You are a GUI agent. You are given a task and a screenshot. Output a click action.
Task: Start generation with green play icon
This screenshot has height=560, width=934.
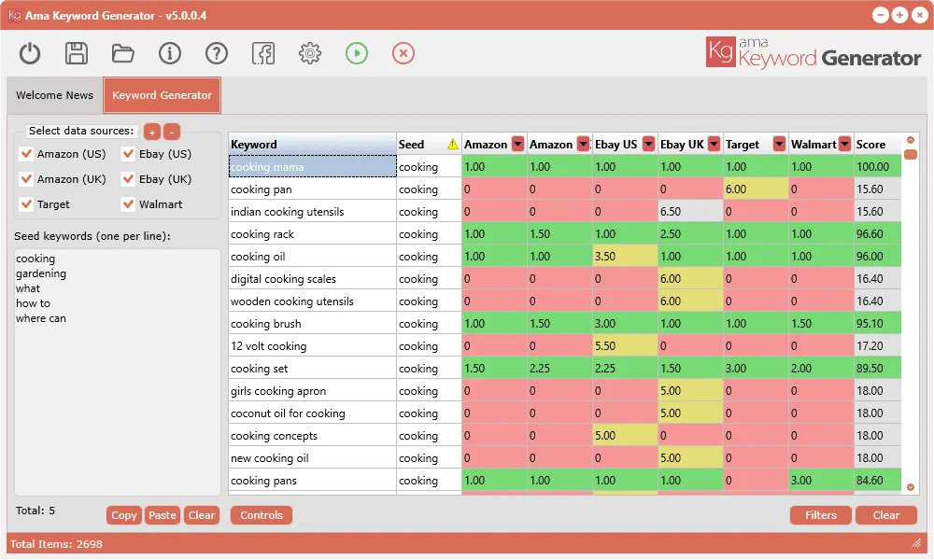(357, 53)
